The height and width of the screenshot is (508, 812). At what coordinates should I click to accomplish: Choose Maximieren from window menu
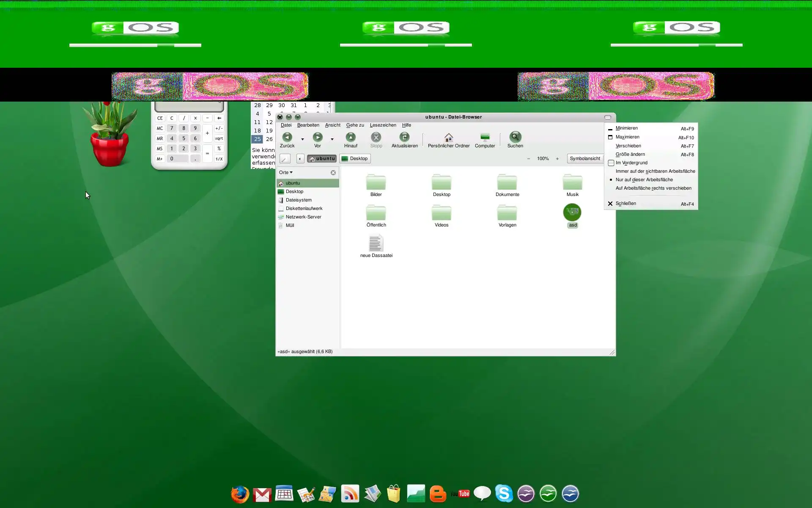click(627, 137)
